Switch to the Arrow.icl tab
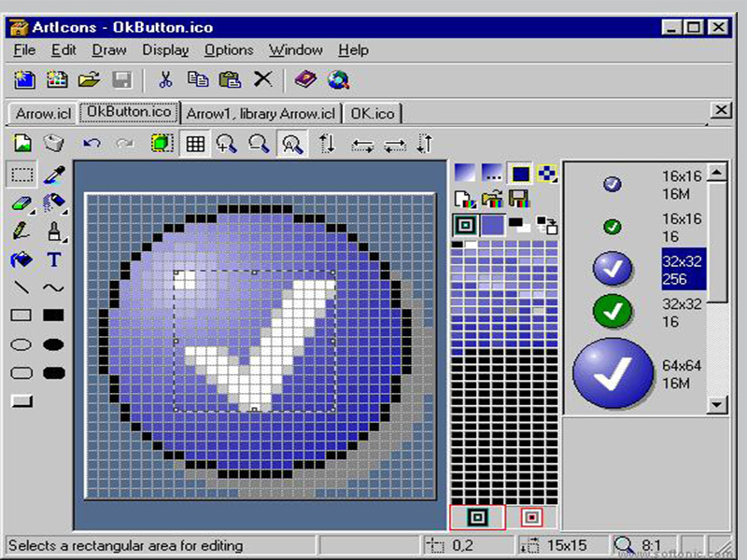Screen dimensions: 747x560 [x=43, y=114]
